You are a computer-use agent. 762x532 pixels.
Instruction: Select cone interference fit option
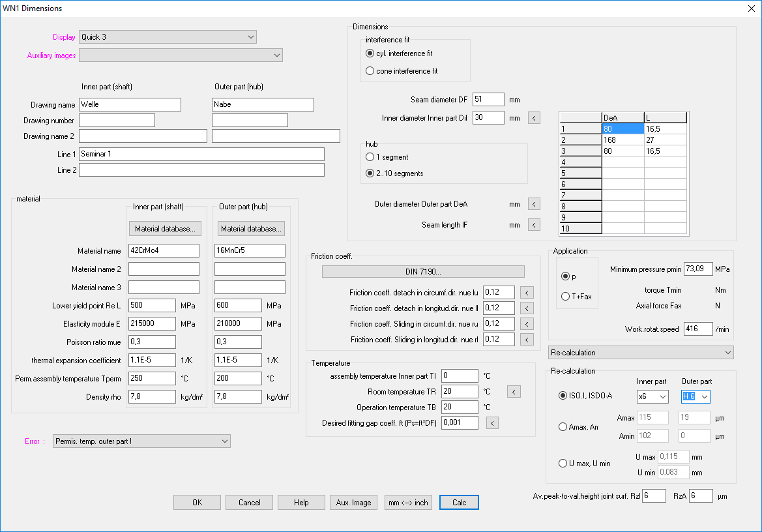click(370, 71)
